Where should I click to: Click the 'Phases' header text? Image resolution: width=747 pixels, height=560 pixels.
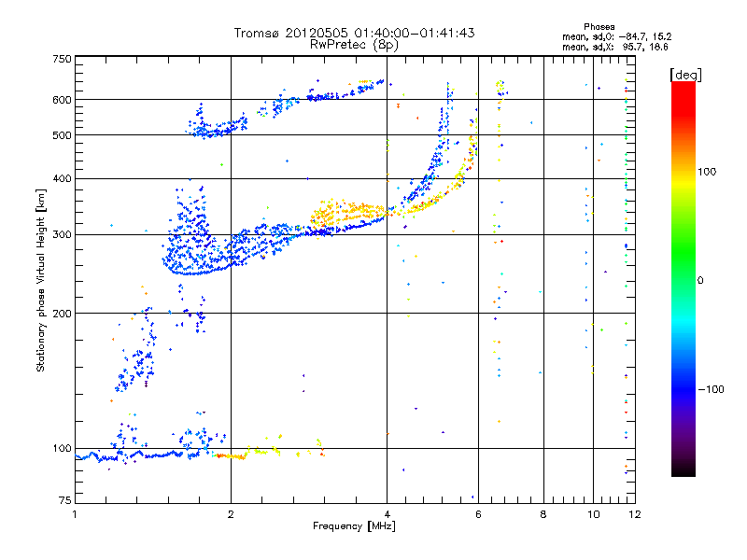coord(599,27)
